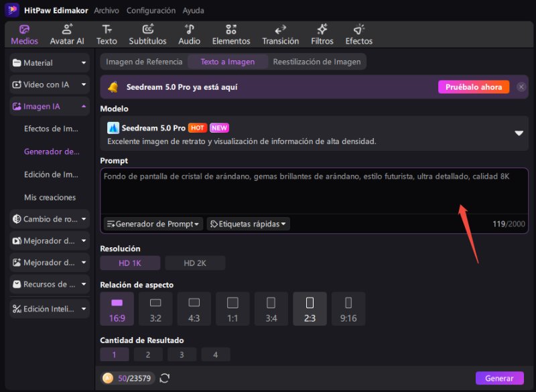Viewport: 536px width, 392px height.
Task: Choose 1:1 aspect ratio
Action: coord(232,309)
